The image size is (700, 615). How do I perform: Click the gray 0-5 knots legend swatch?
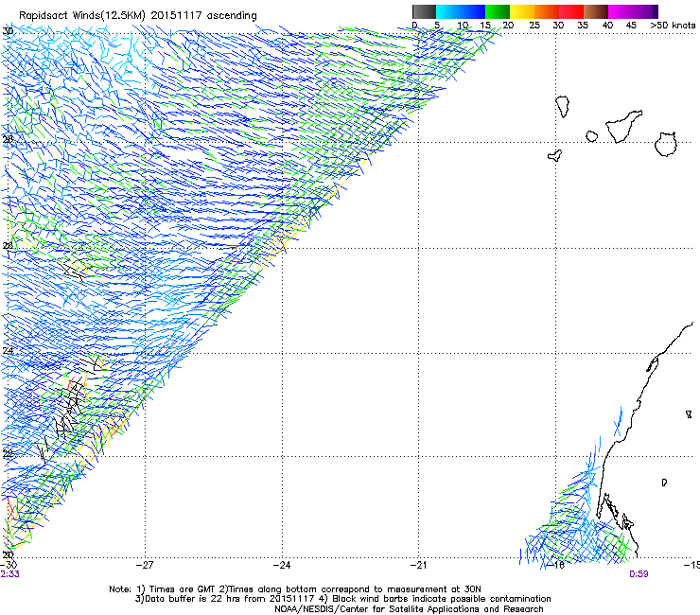[424, 11]
